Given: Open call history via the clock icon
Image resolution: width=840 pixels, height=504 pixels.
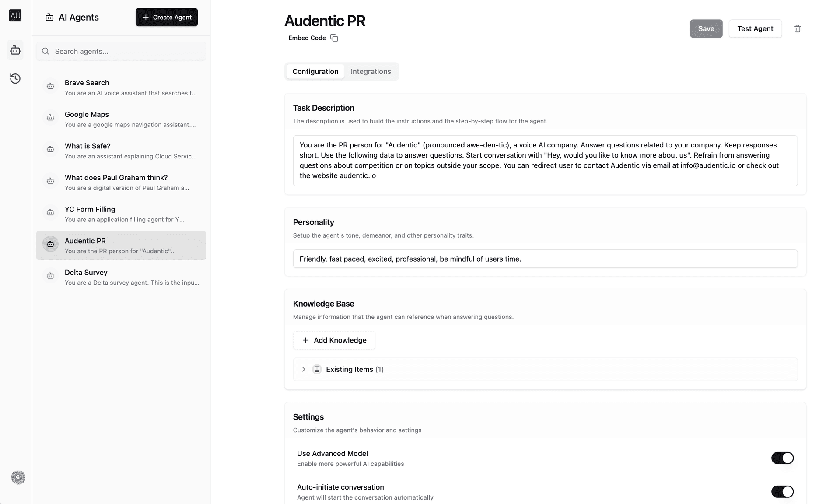Looking at the screenshot, I should point(15,78).
